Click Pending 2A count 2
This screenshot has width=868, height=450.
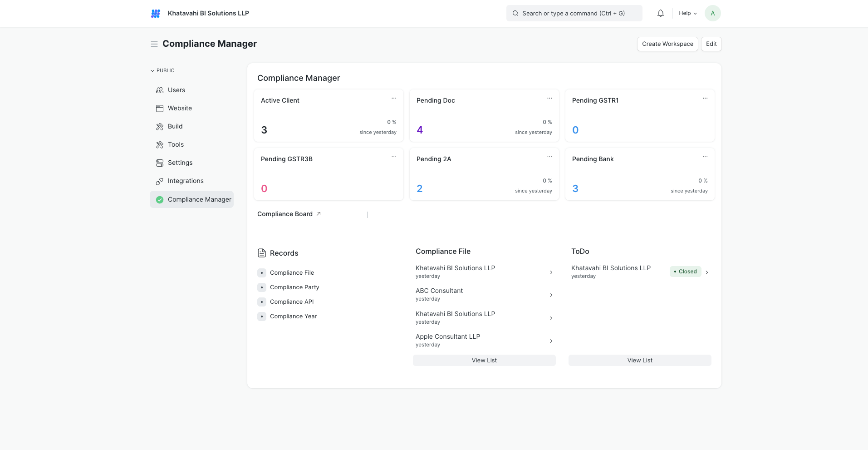pos(420,189)
